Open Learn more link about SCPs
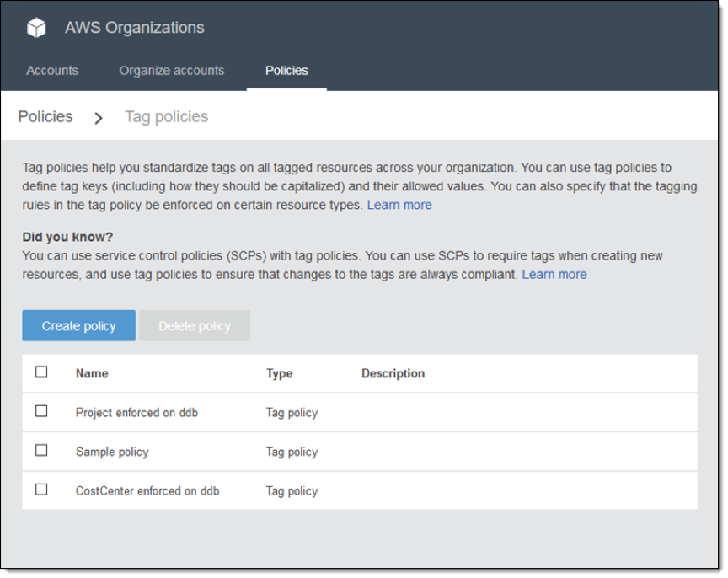728x578 pixels. (554, 275)
